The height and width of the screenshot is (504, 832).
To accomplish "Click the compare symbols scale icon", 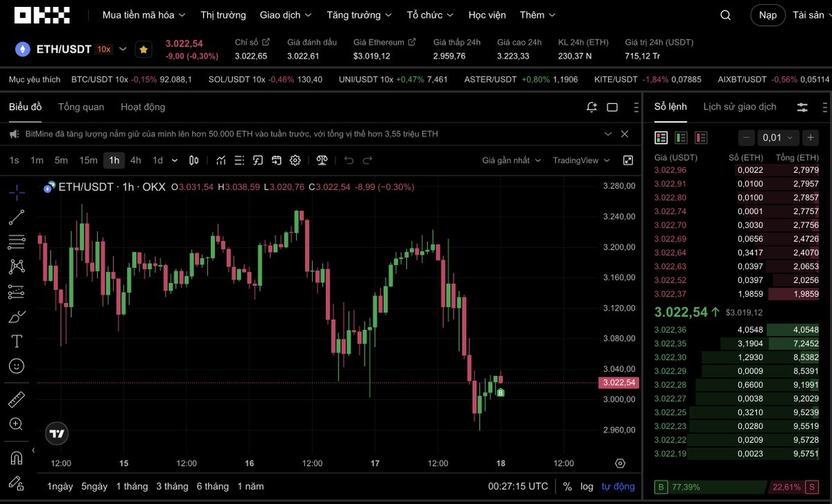I will click(322, 160).
